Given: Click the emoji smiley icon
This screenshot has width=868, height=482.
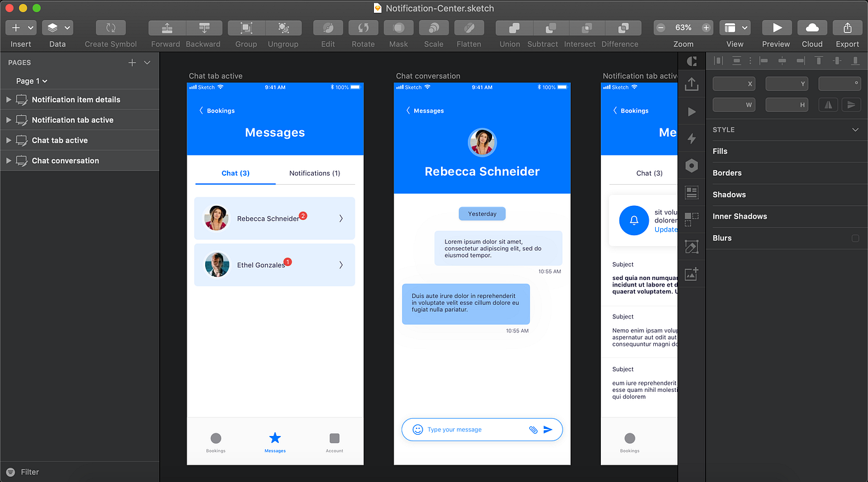Looking at the screenshot, I should click(x=417, y=430).
